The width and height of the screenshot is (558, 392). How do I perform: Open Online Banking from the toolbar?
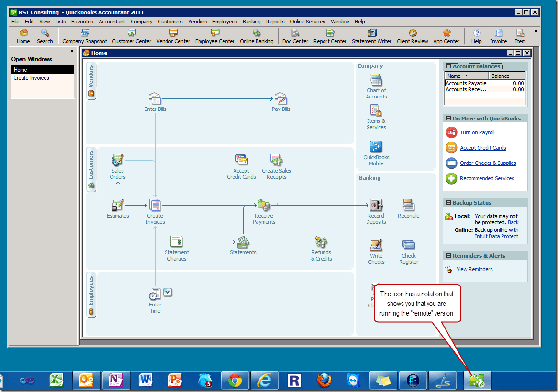tap(257, 37)
